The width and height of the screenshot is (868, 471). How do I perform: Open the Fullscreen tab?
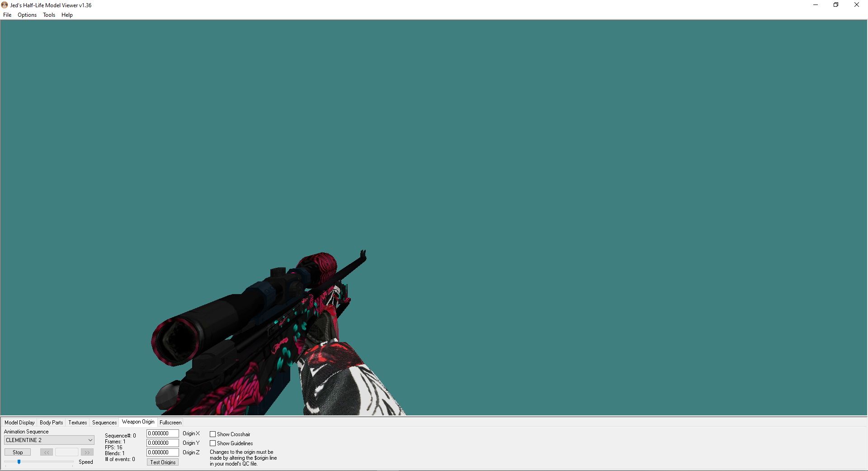pos(170,423)
